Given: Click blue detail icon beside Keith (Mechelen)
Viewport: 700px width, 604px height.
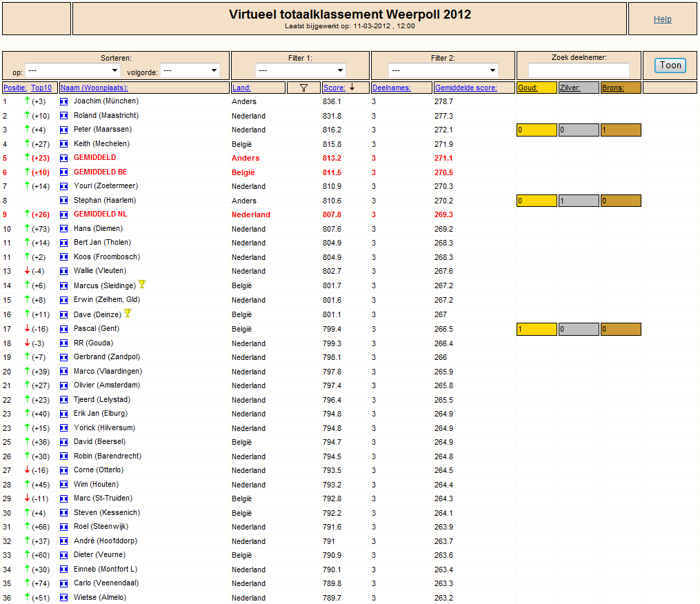Looking at the screenshot, I should [64, 144].
